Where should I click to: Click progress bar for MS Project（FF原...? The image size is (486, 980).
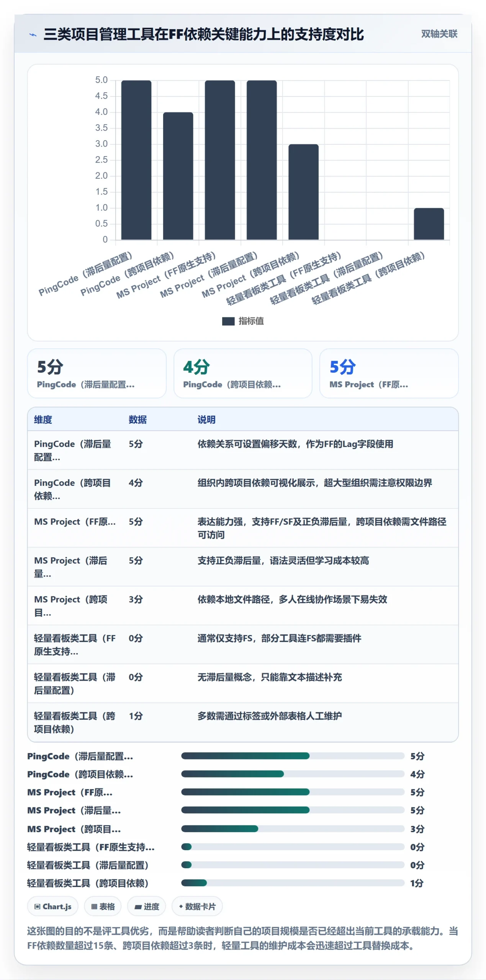pos(293,792)
